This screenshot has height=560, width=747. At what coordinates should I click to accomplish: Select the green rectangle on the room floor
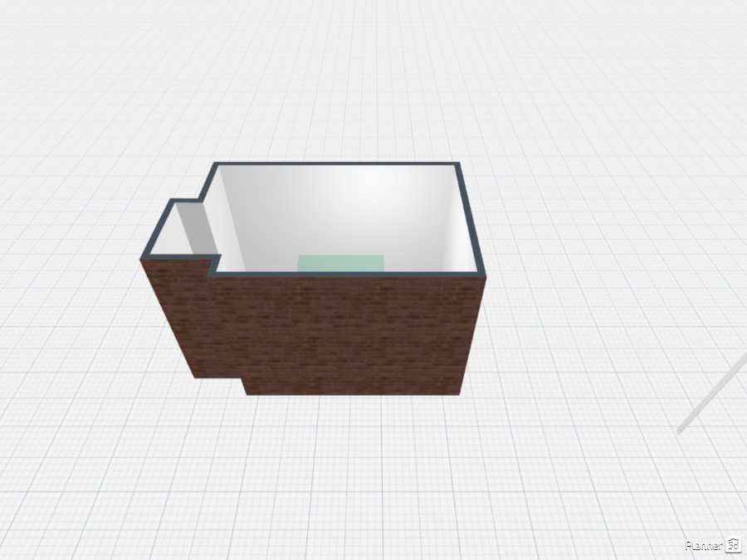click(x=341, y=263)
